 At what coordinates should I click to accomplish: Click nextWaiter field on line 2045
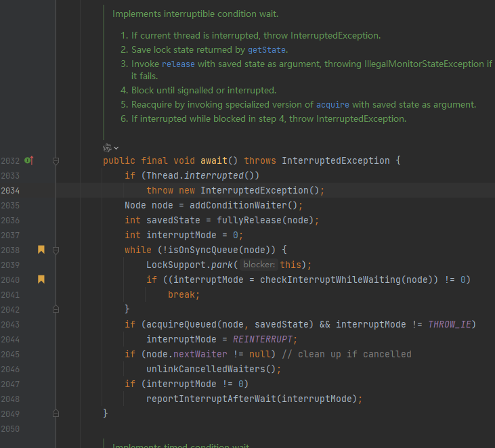point(200,354)
